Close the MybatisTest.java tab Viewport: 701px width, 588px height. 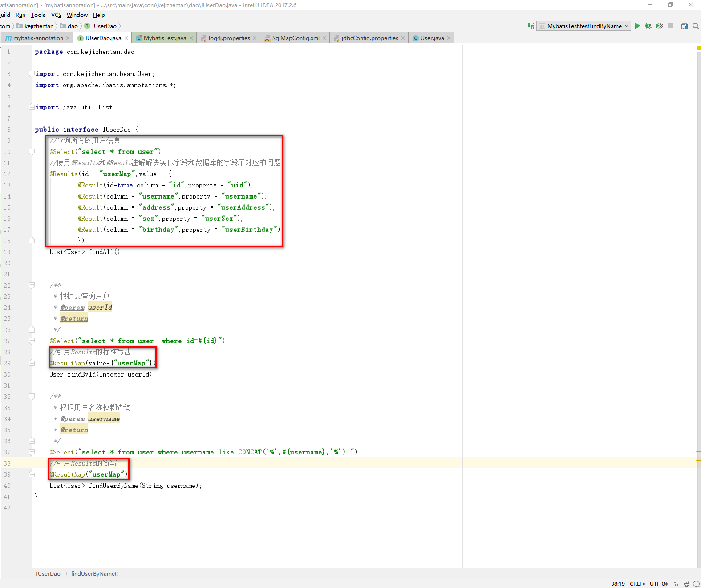(191, 38)
